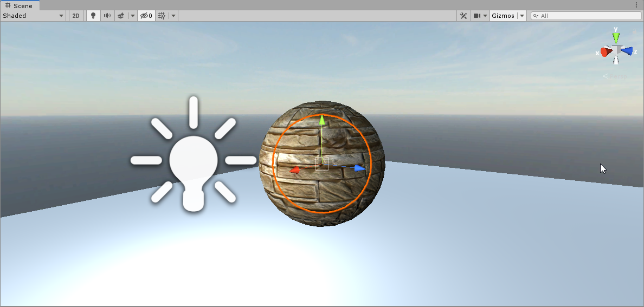This screenshot has width=644, height=307.
Task: Switch the scene view to 2D mode
Action: [76, 16]
